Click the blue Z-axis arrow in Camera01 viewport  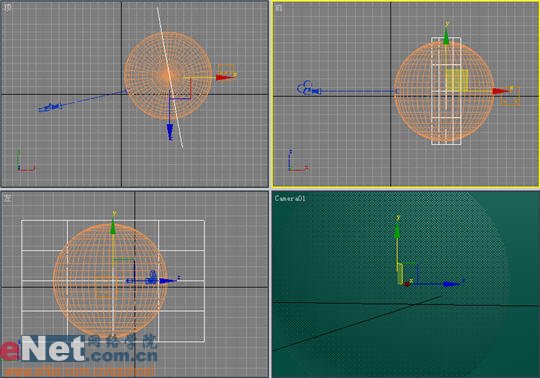tap(452, 284)
